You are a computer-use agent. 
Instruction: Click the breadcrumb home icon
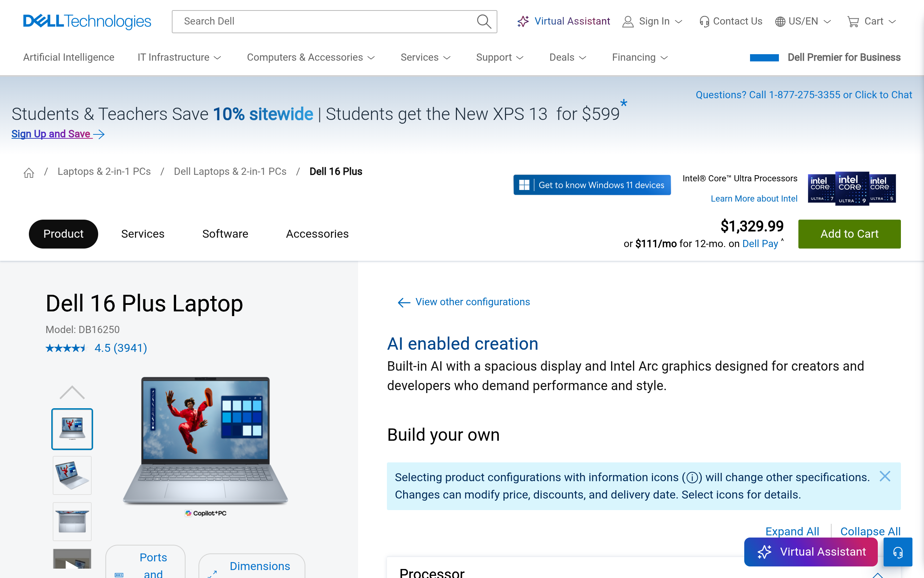29,173
